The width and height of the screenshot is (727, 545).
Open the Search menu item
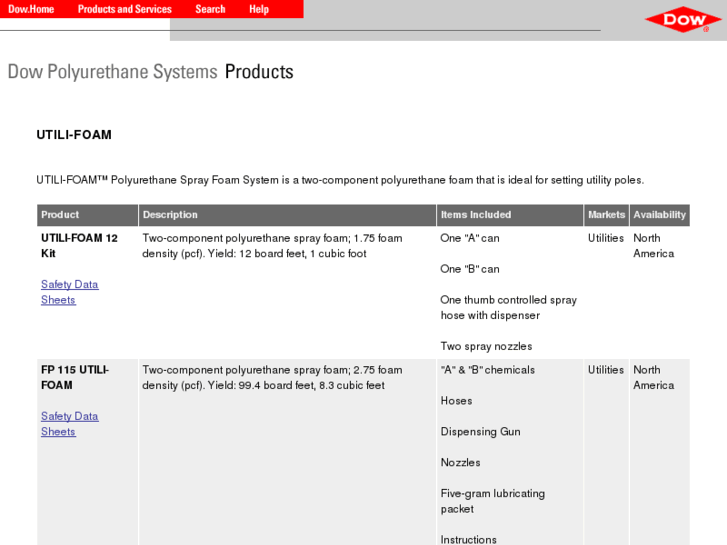point(210,9)
